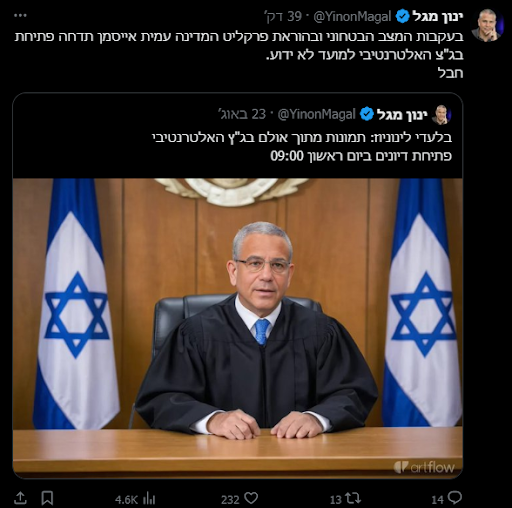Click the blue verified badge on main post
The height and width of the screenshot is (508, 512).
pyautogui.click(x=402, y=16)
